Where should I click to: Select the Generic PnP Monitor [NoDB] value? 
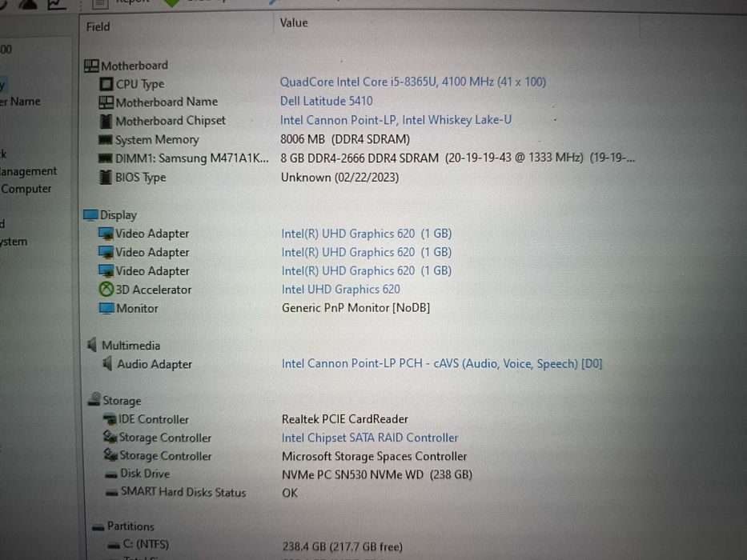point(355,308)
